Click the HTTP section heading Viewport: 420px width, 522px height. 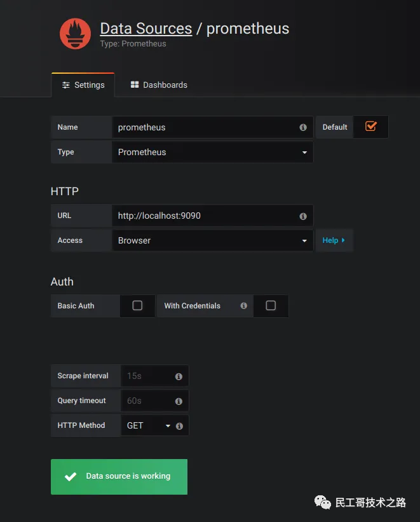(x=65, y=191)
